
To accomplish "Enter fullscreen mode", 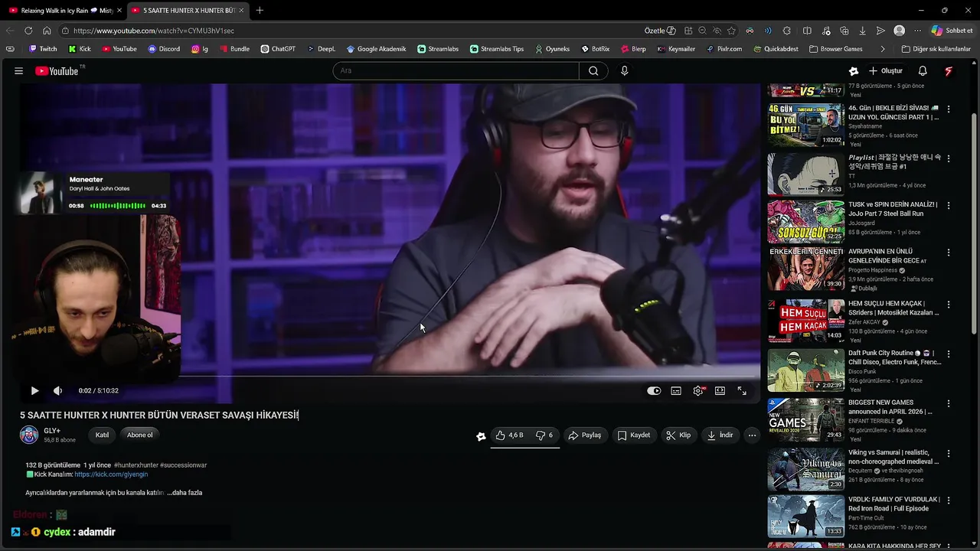I will click(x=742, y=390).
